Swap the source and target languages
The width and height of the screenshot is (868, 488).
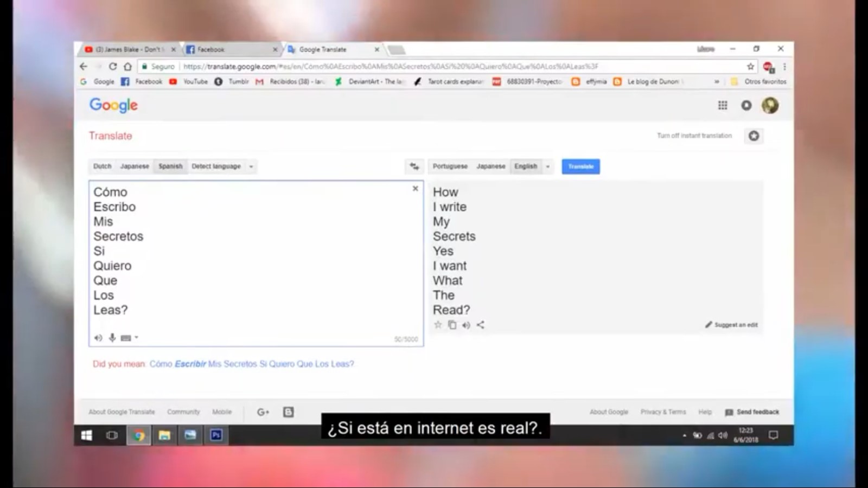[x=414, y=166]
